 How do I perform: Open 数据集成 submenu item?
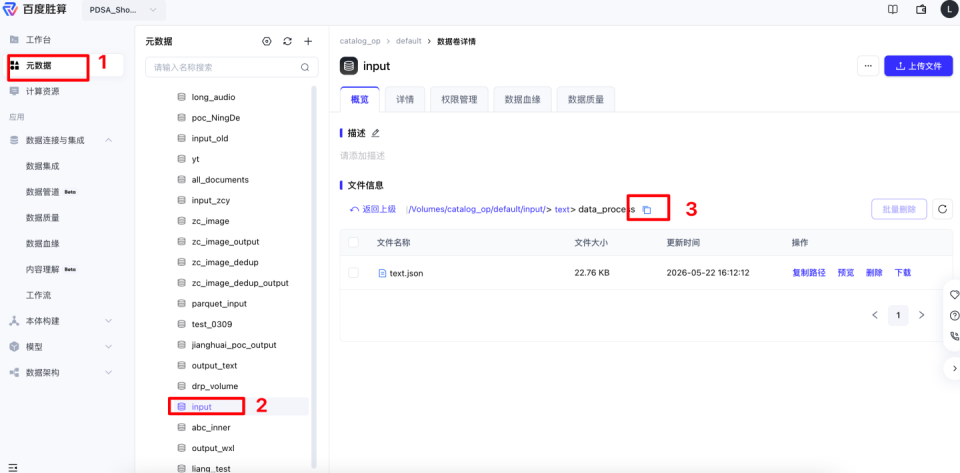point(42,166)
